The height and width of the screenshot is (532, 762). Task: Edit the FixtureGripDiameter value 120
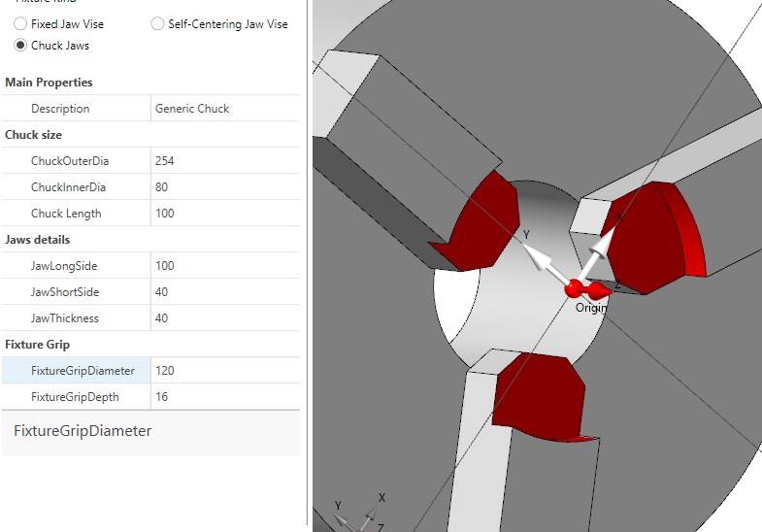(225, 371)
